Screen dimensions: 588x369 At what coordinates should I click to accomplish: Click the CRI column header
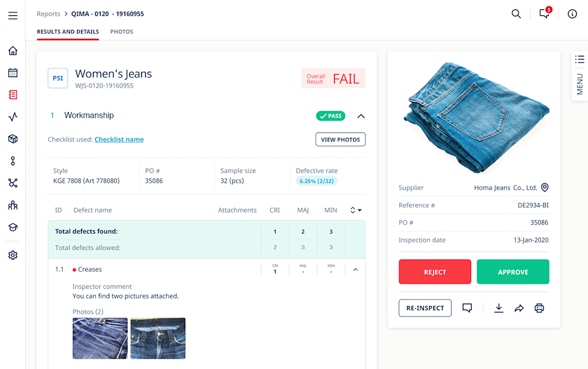275,210
